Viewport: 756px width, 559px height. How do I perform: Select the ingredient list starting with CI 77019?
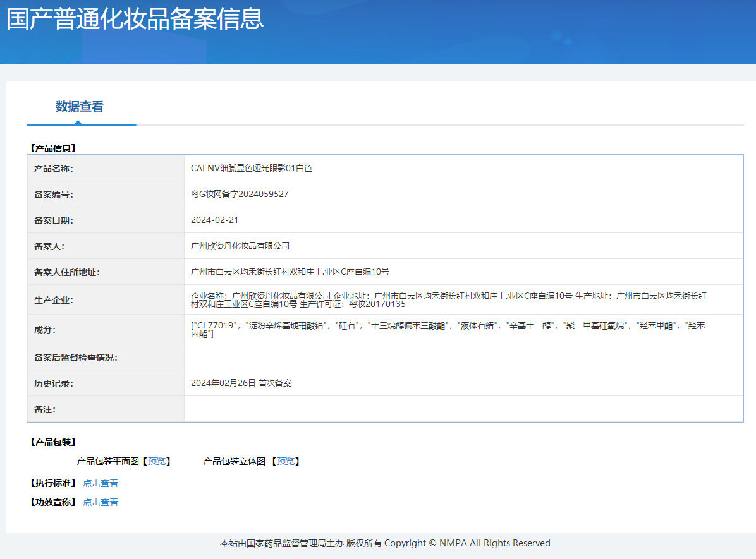[x=448, y=330]
